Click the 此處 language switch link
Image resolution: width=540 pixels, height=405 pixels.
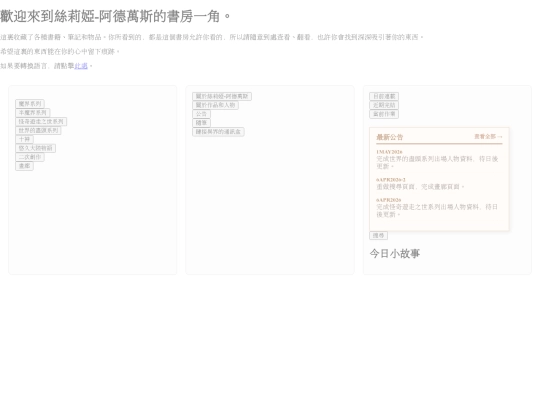[x=81, y=66]
